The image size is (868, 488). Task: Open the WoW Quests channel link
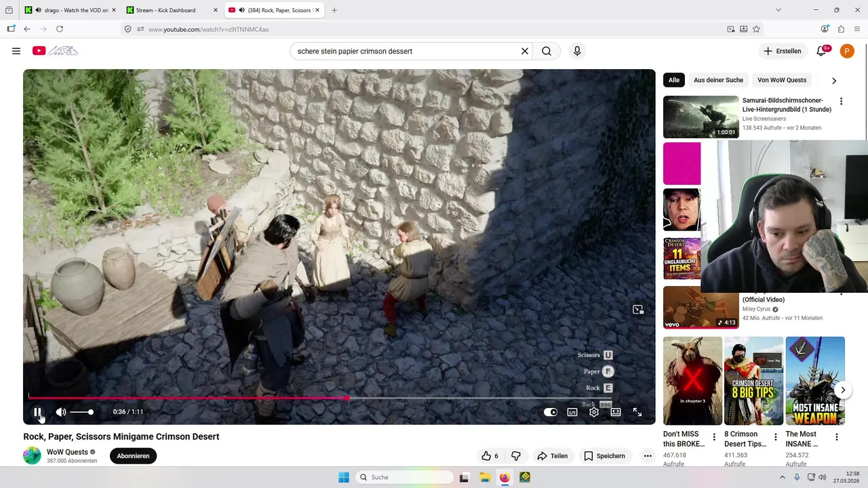click(67, 452)
